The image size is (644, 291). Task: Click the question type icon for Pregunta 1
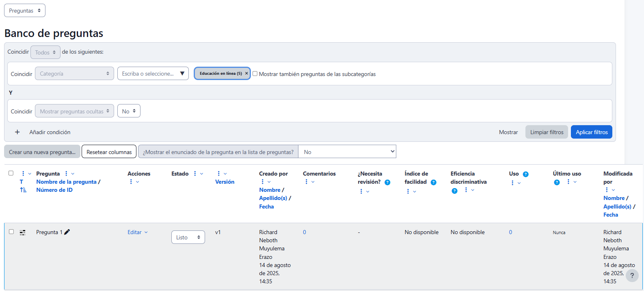(x=23, y=232)
